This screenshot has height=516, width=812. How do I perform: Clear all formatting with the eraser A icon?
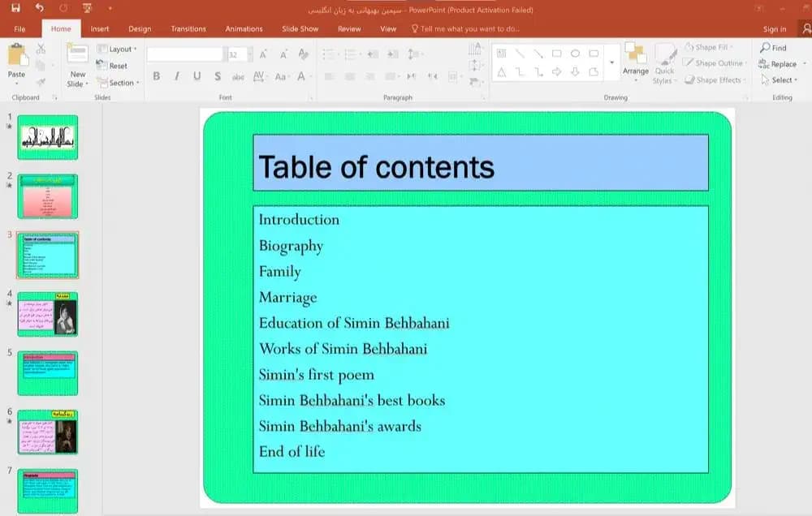coord(304,54)
